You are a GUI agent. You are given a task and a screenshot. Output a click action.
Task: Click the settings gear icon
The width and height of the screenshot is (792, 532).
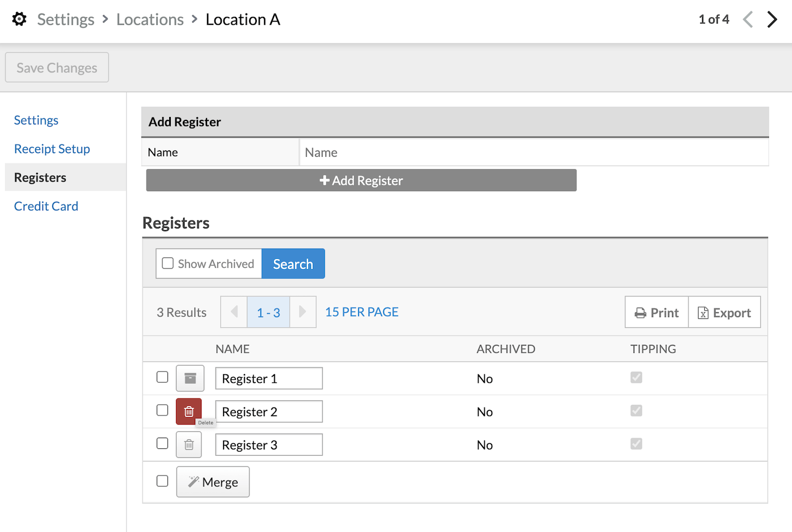pyautogui.click(x=19, y=19)
